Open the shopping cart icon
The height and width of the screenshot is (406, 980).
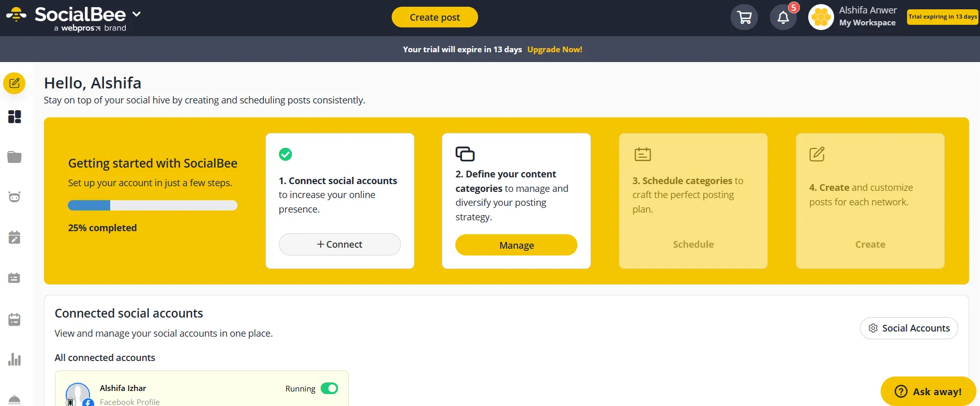coord(744,18)
